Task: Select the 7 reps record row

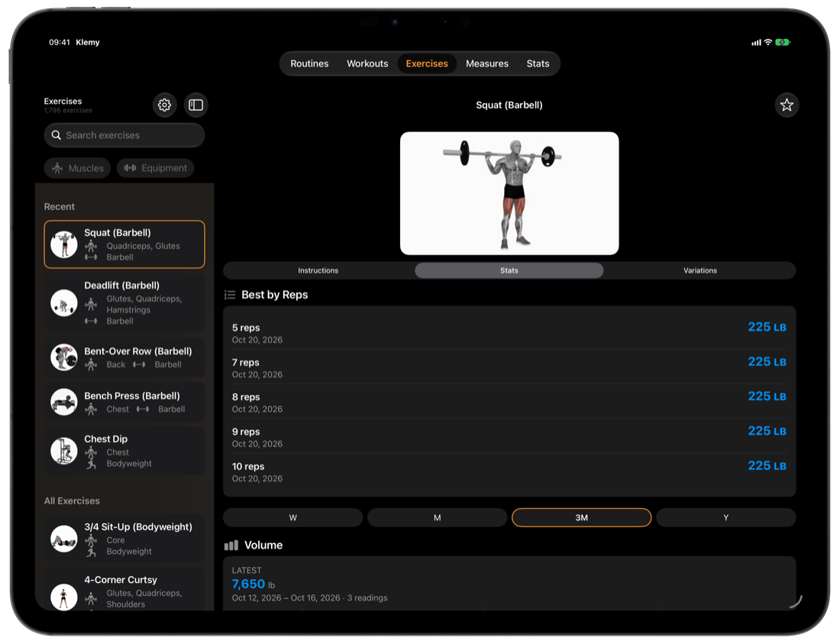Action: coord(509,367)
